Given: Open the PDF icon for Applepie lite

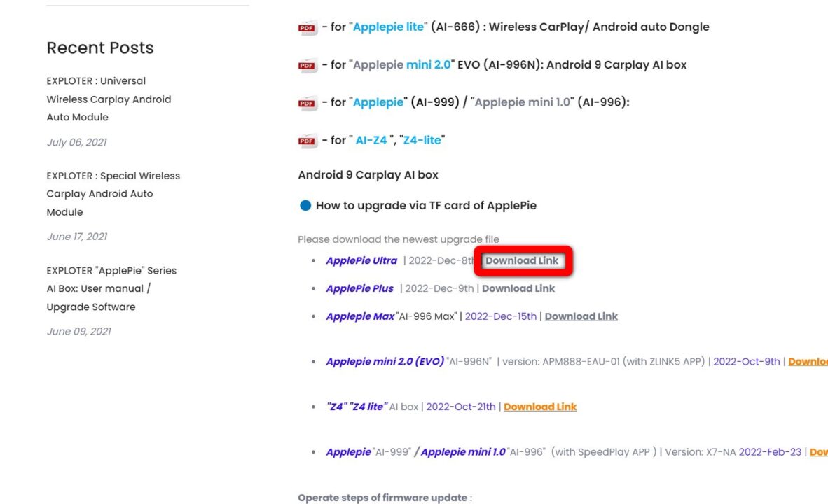Looking at the screenshot, I should [308, 27].
